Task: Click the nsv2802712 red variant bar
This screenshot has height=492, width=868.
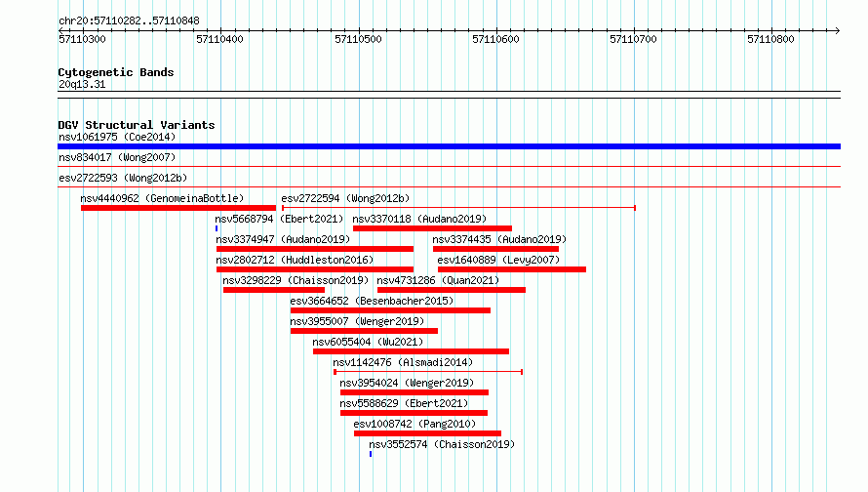Action: [315, 269]
